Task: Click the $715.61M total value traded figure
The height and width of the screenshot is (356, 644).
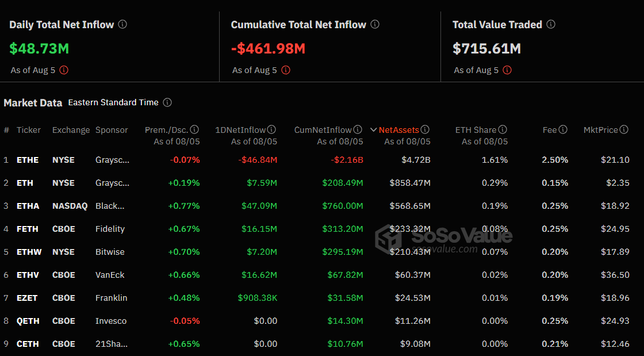Action: [486, 48]
